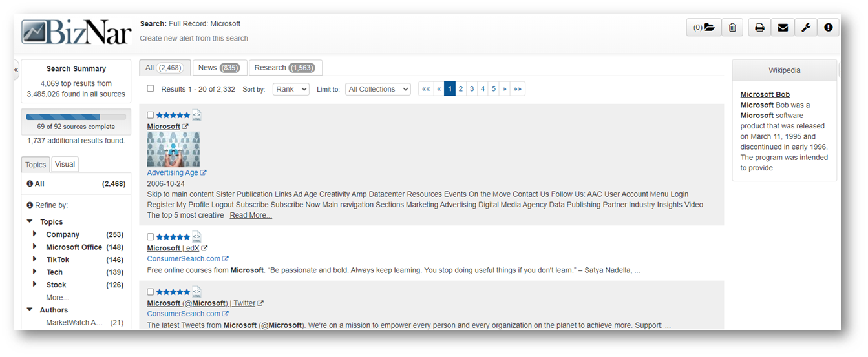Go to results page 2
The height and width of the screenshot is (357, 868).
[461, 89]
